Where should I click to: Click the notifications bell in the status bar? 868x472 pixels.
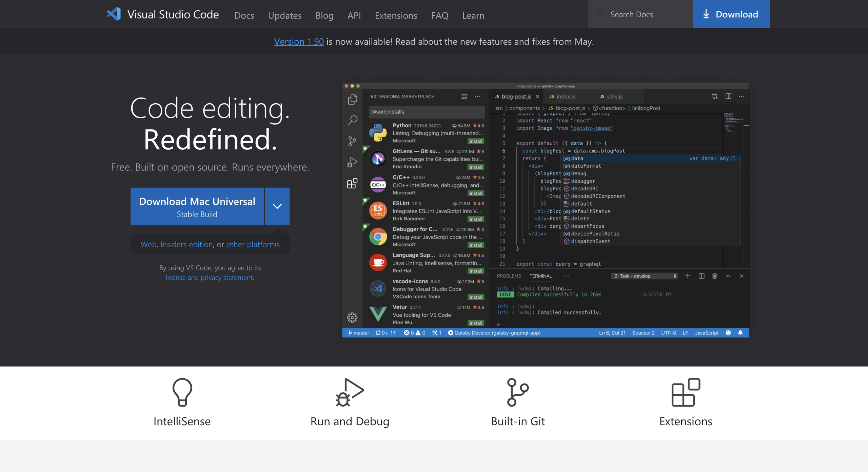click(740, 333)
